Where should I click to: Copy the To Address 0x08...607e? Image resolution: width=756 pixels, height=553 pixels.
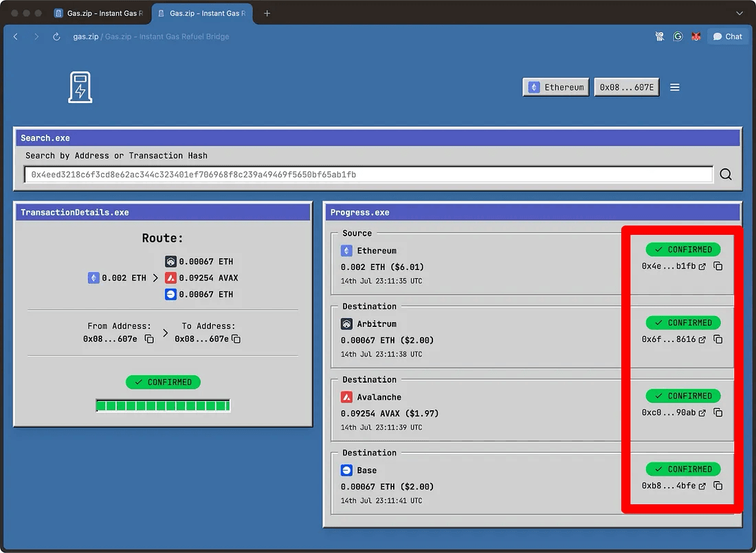tap(236, 339)
